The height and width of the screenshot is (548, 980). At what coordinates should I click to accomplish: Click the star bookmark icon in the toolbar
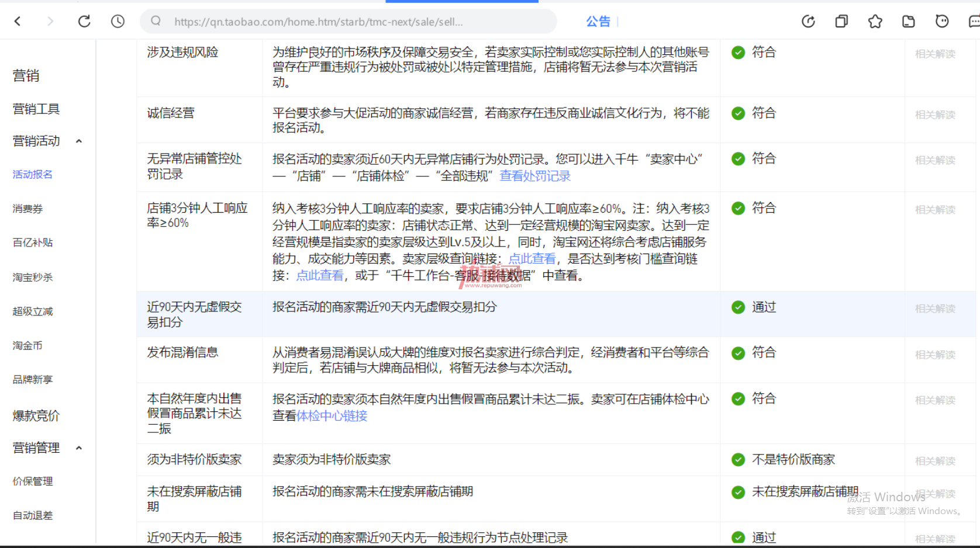[x=875, y=22]
